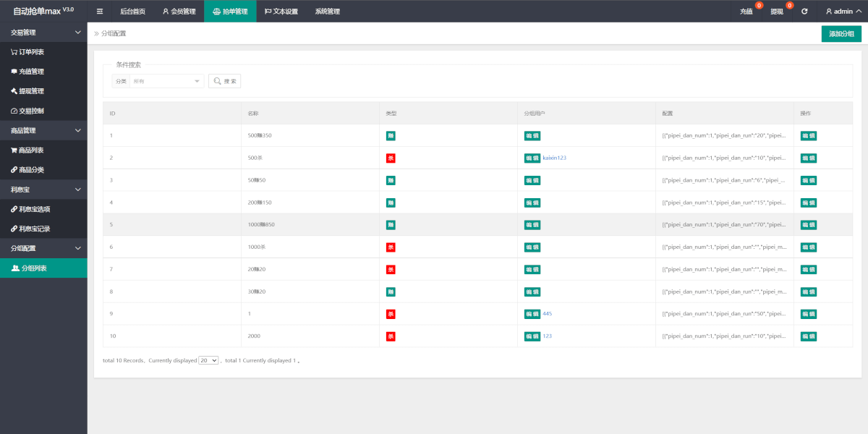The height and width of the screenshot is (434, 868).
Task: Open user link kaixin123
Action: [x=555, y=158]
